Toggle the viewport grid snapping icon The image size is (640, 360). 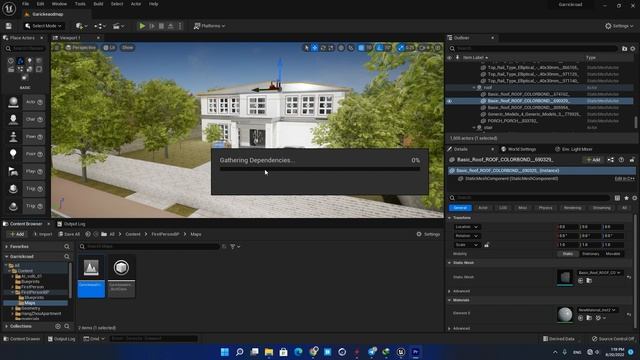361,48
